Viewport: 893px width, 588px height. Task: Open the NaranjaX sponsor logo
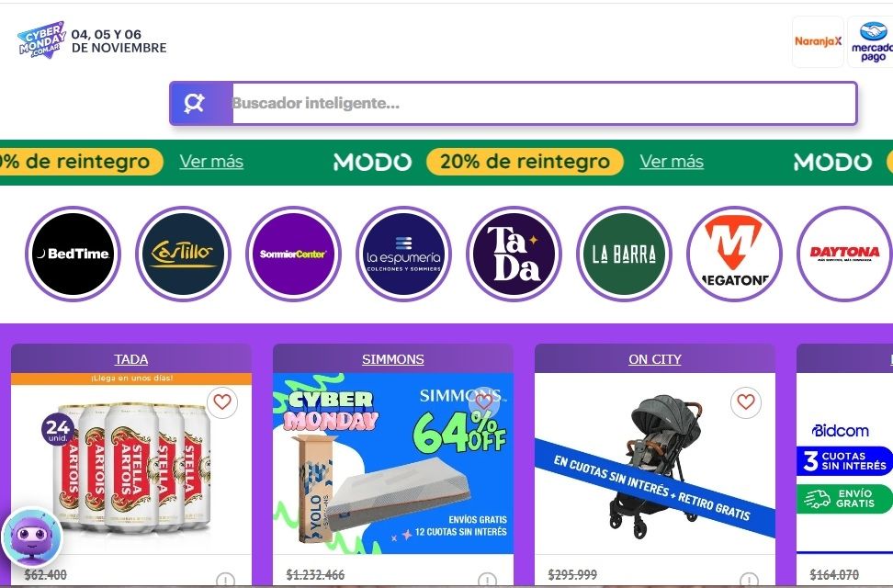[818, 41]
